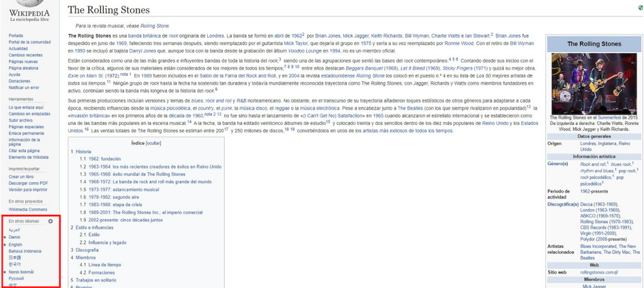Open language settings gear icon
Image resolution: width=644 pixels, height=288 pixels.
(50, 221)
